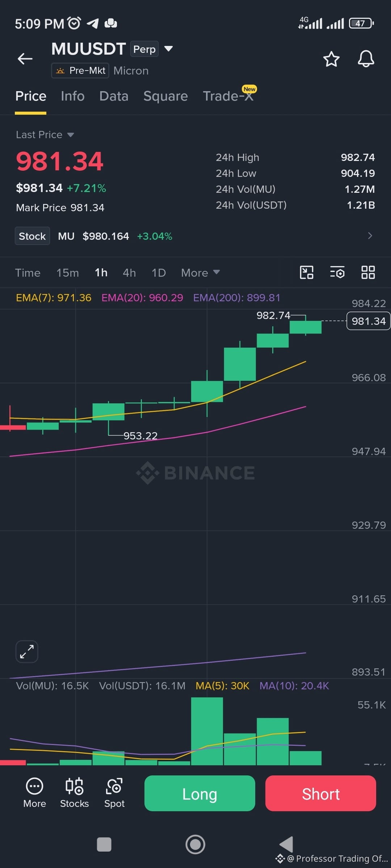Image resolution: width=391 pixels, height=868 pixels.
Task: Tap the 982.74 high price marker
Action: coord(273,315)
